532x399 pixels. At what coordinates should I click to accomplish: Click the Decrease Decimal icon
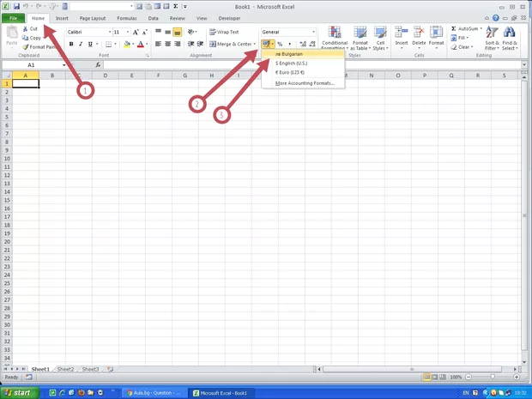point(312,44)
